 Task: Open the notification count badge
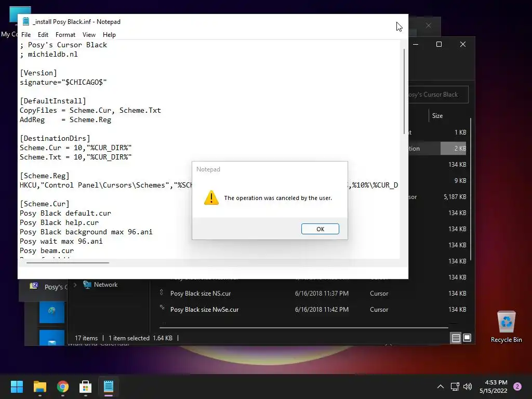coord(517,387)
